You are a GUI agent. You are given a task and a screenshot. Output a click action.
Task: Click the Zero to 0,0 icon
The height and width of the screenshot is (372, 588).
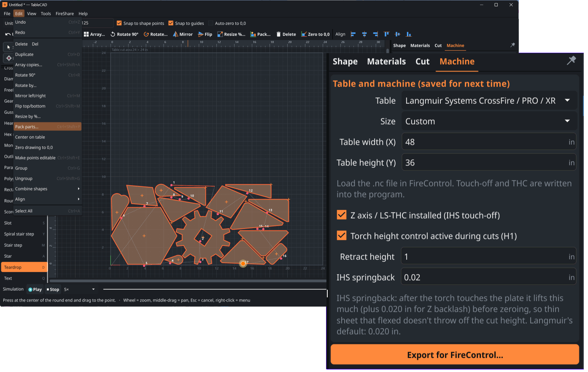[304, 34]
